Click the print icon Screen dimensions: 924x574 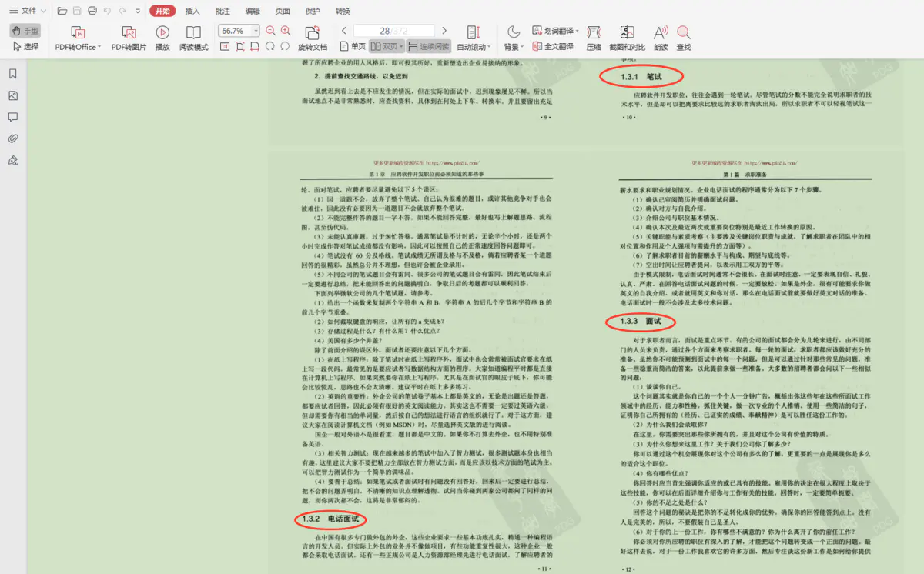(x=92, y=11)
